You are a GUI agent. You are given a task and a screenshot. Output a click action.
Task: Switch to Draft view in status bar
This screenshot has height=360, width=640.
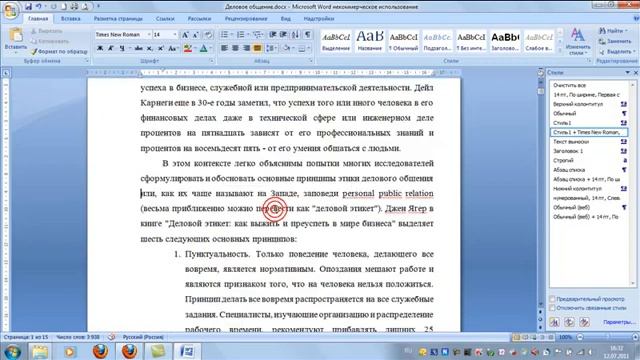point(551,337)
